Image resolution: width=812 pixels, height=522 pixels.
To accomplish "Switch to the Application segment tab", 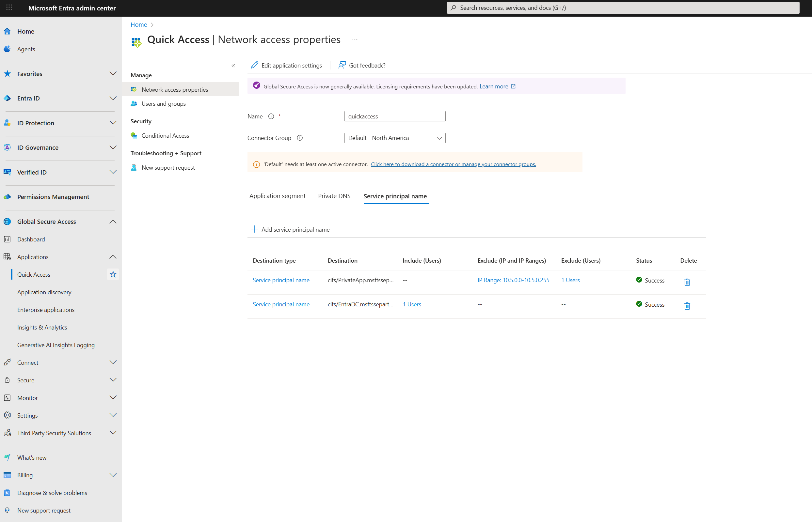I will (x=277, y=196).
